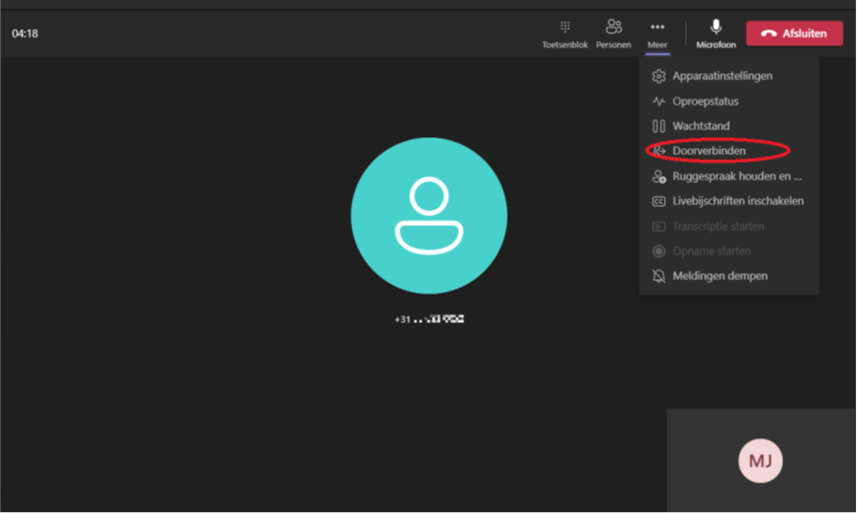Image resolution: width=857 pixels, height=513 pixels.
Task: Collapse the Meer options menu
Action: [656, 32]
